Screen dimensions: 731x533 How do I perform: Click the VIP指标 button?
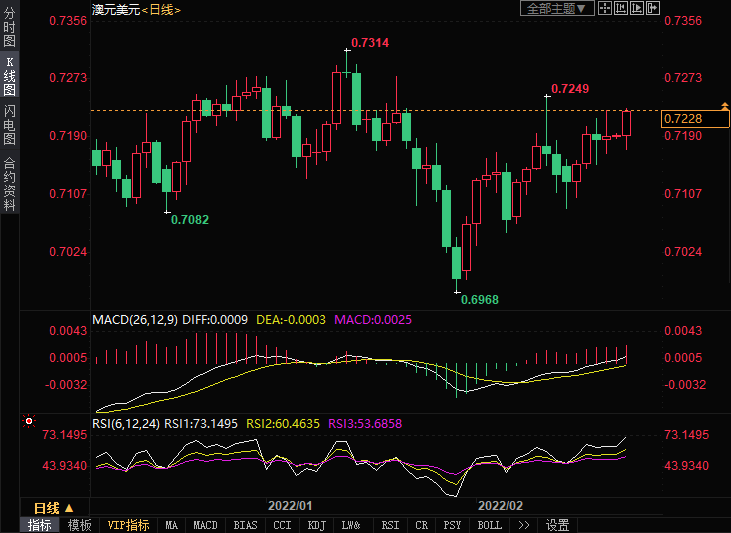(128, 525)
